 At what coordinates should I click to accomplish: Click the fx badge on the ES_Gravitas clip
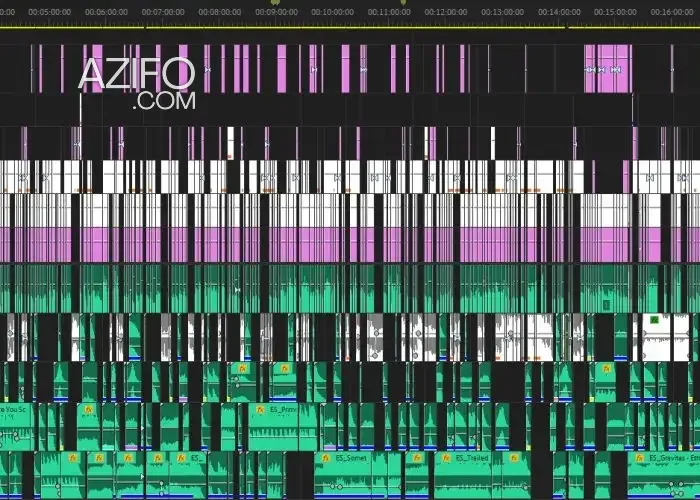click(x=640, y=458)
